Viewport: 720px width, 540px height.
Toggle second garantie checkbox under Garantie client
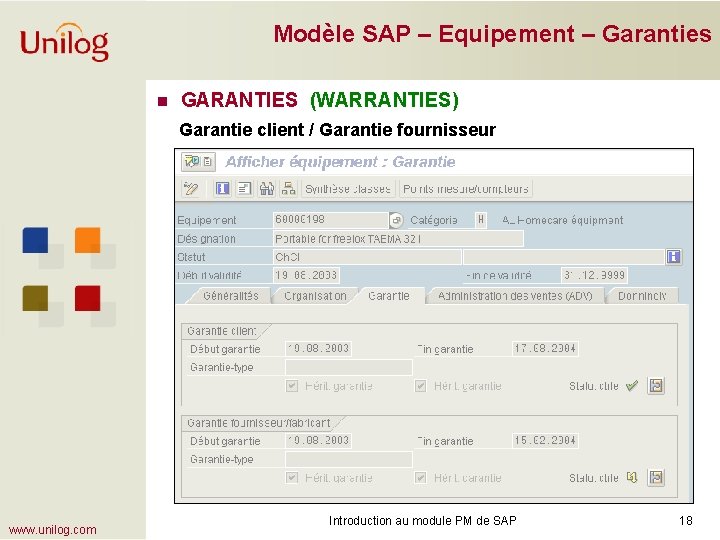coord(421,386)
